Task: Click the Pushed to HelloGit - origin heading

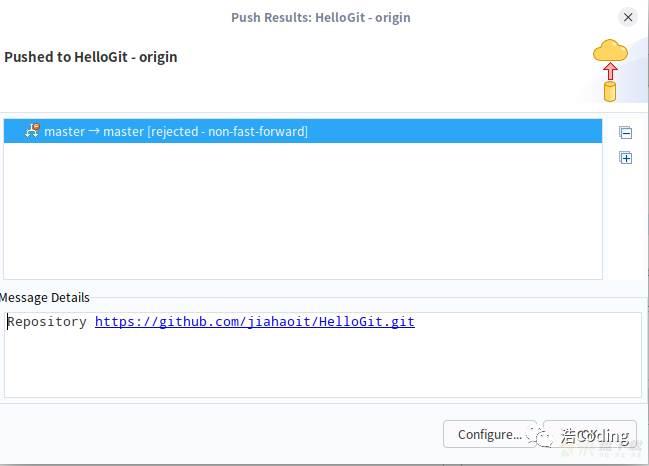Action: tap(91, 57)
